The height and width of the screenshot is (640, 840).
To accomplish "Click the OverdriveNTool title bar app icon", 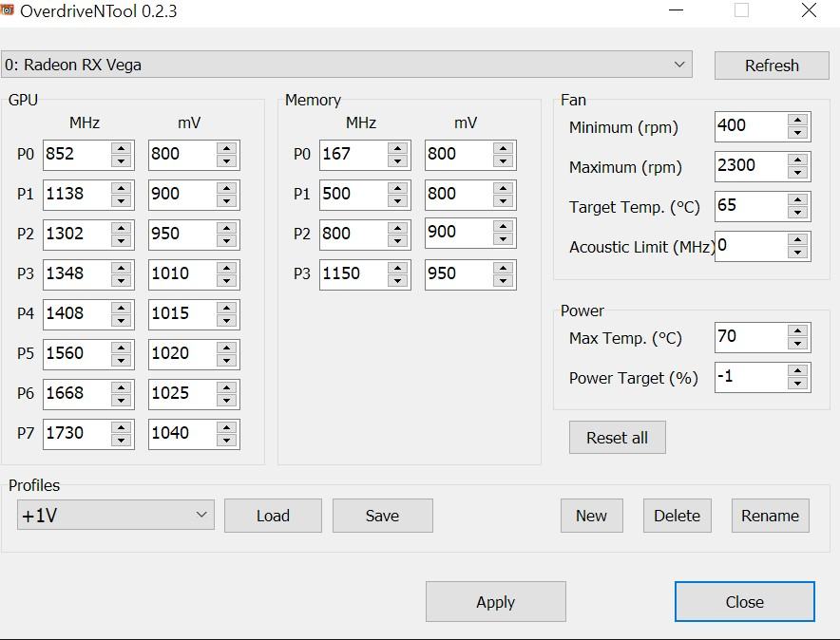I will point(7,9).
